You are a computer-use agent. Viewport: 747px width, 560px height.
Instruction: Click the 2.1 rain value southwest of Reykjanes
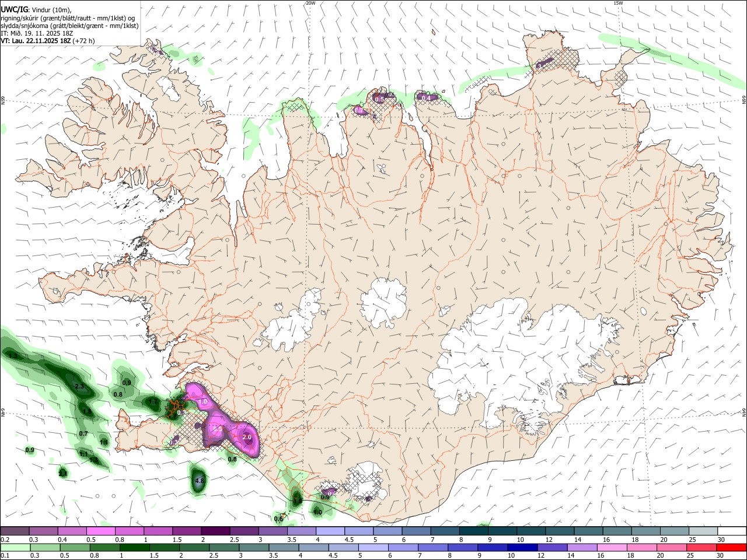pos(63,473)
